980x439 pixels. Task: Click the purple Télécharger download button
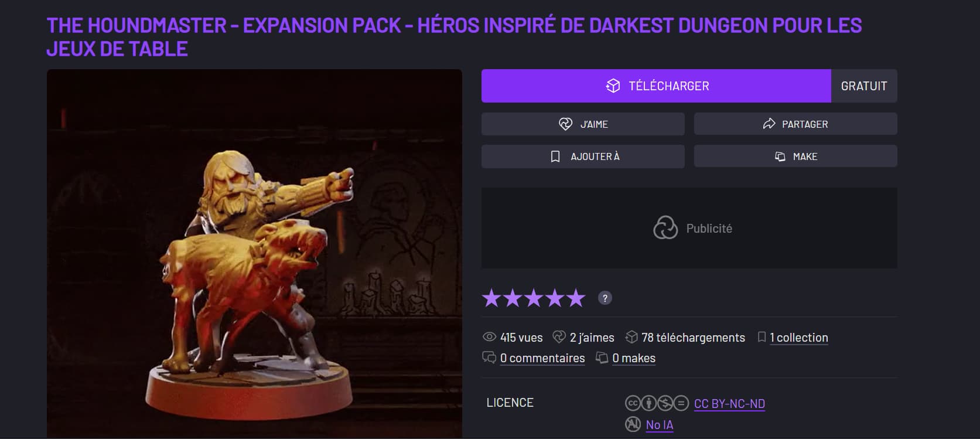tap(656, 86)
